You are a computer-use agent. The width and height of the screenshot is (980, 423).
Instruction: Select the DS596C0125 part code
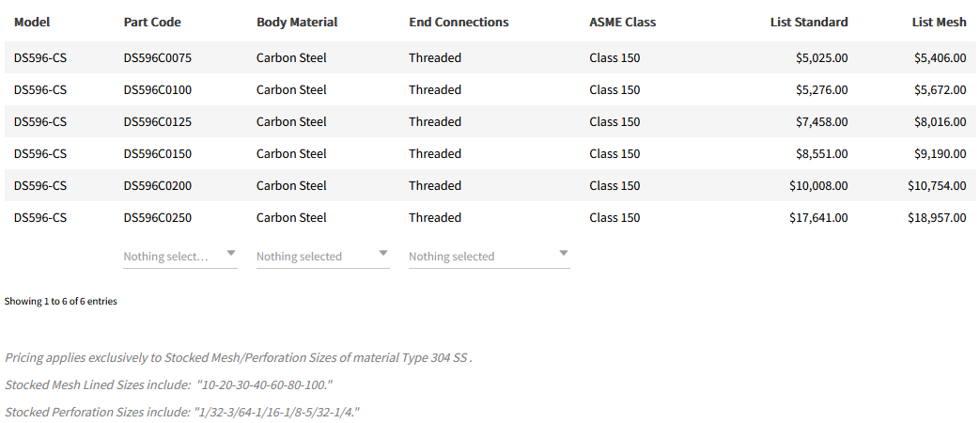point(158,121)
